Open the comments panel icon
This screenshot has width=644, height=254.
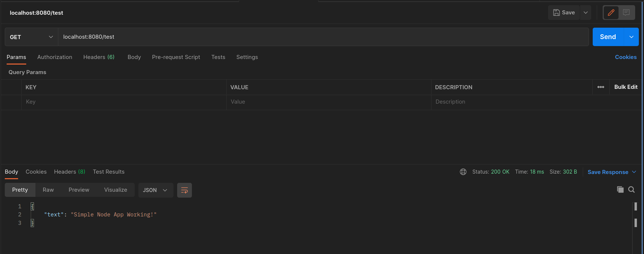click(x=626, y=13)
